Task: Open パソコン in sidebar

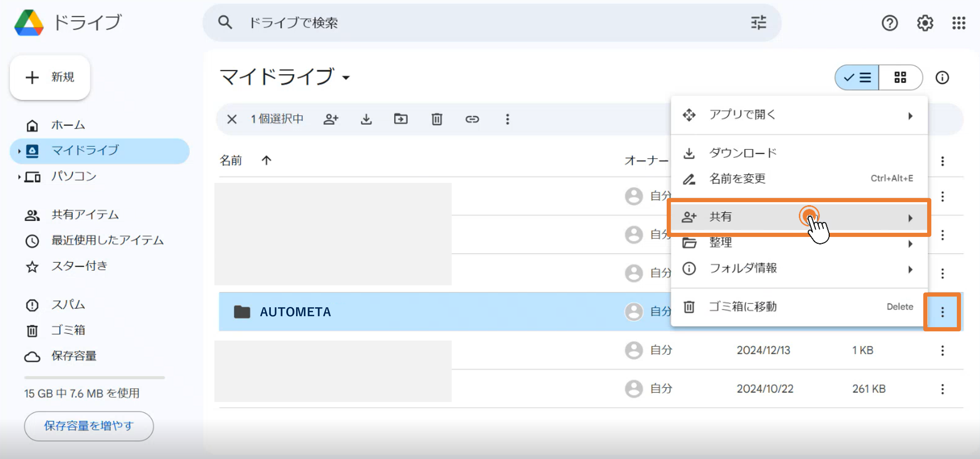Action: pos(100,176)
